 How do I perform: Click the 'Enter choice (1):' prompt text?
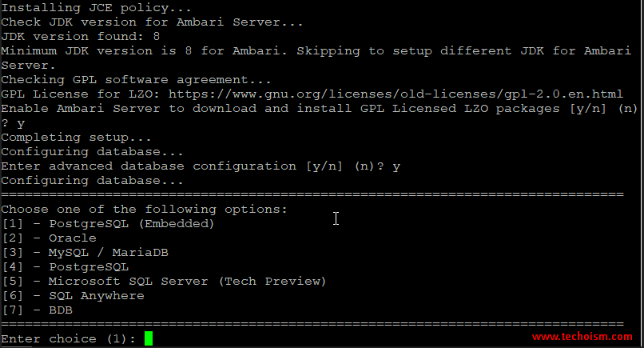tap(69, 339)
